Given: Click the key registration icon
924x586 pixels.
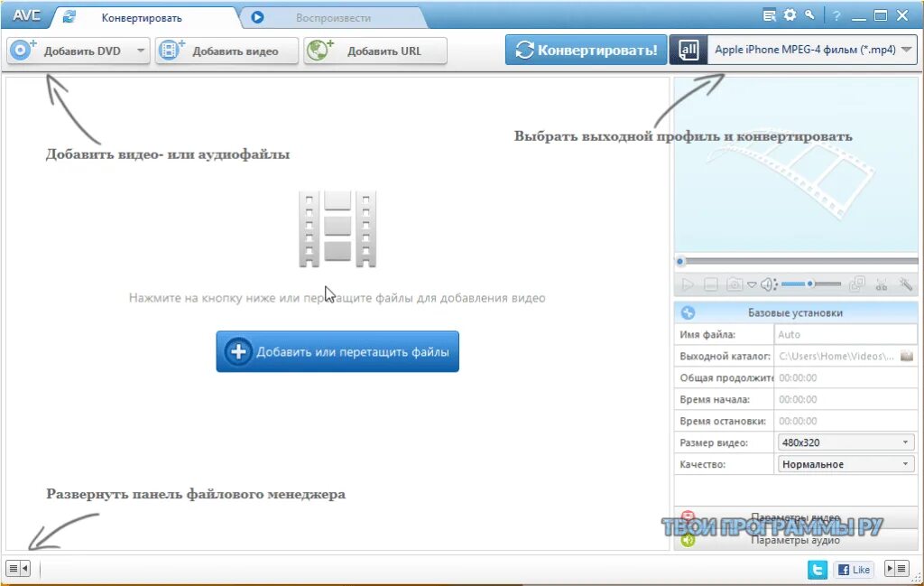Looking at the screenshot, I should coord(809,15).
